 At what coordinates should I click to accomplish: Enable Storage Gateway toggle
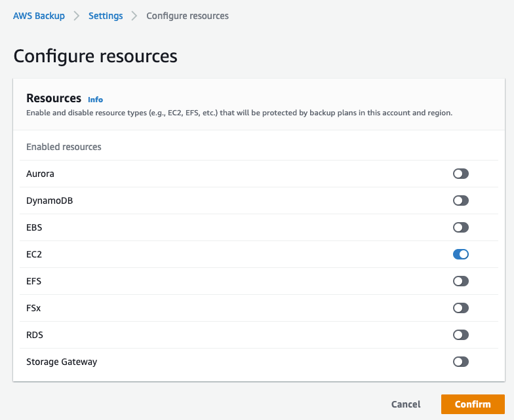(x=460, y=362)
